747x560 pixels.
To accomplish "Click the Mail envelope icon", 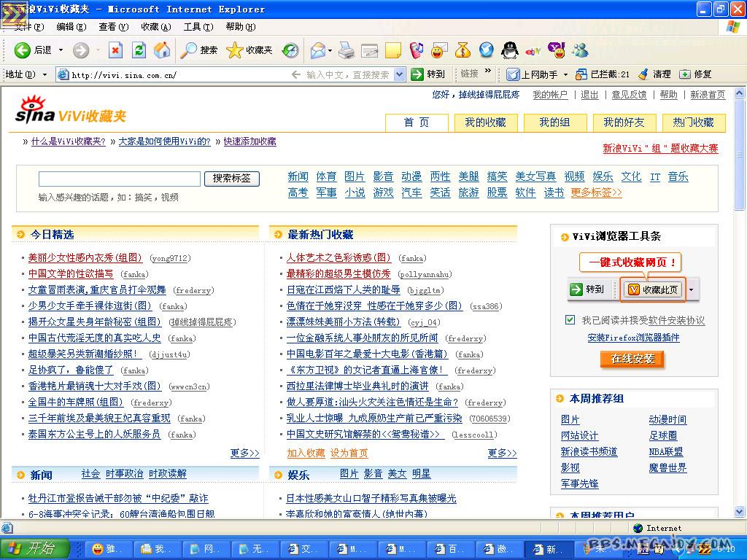I will click(x=318, y=50).
